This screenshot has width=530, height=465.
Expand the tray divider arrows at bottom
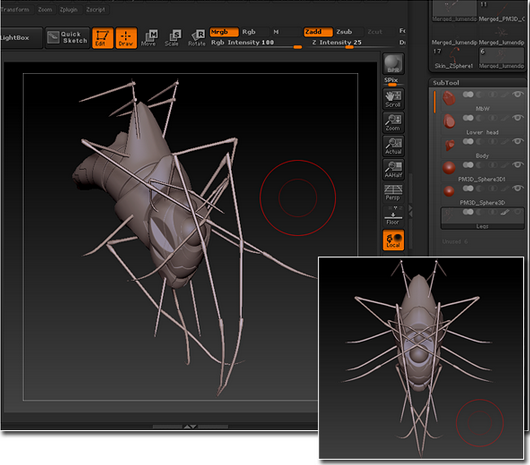[190, 427]
